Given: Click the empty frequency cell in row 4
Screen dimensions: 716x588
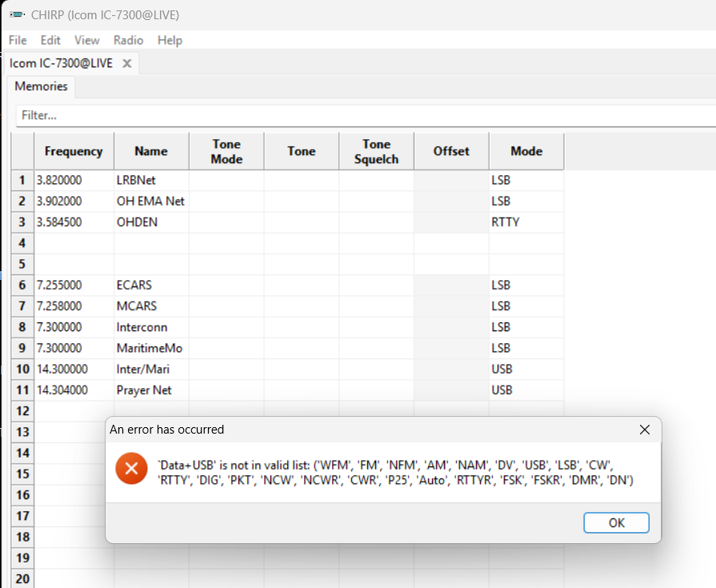Looking at the screenshot, I should 74,243.
